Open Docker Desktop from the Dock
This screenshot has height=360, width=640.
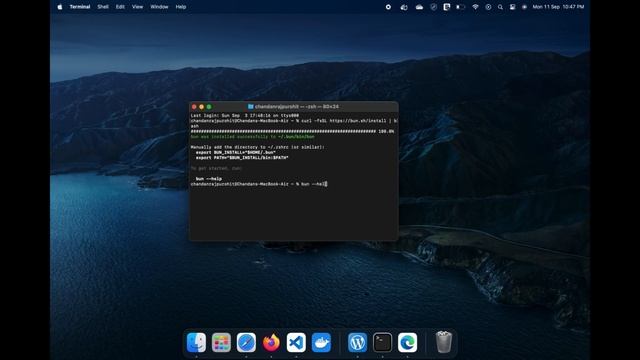(322, 342)
